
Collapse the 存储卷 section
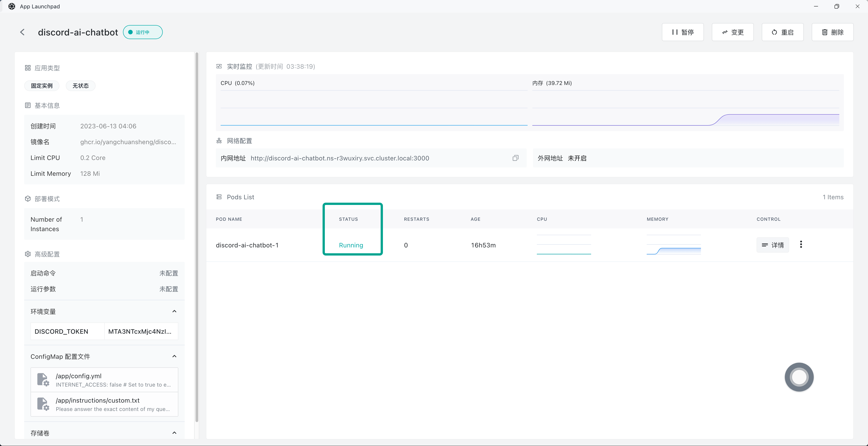point(174,433)
